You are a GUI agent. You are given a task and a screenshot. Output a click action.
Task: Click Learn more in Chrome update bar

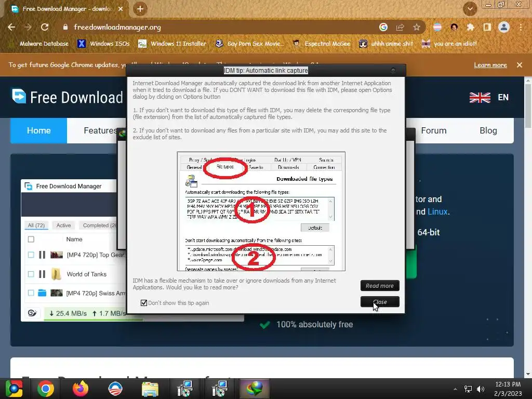(490, 65)
